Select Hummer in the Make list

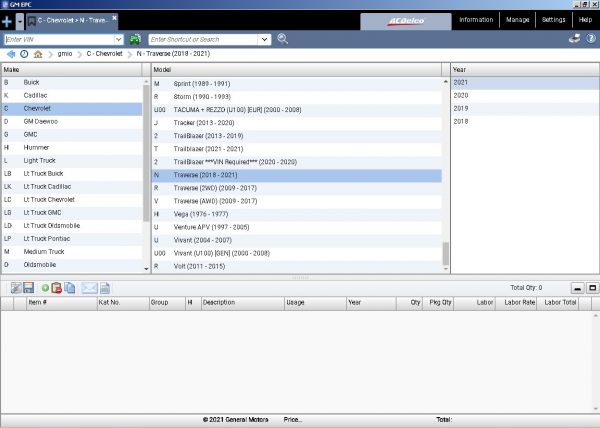click(x=72, y=148)
